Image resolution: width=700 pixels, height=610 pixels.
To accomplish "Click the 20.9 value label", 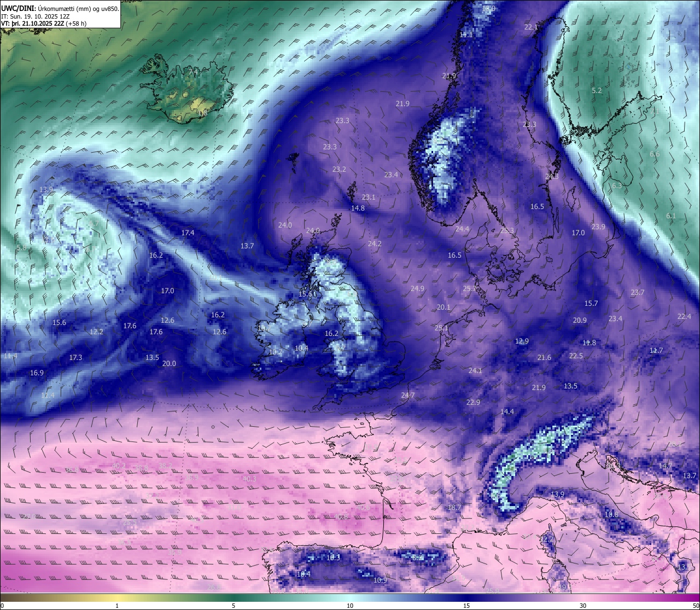I will [x=580, y=321].
